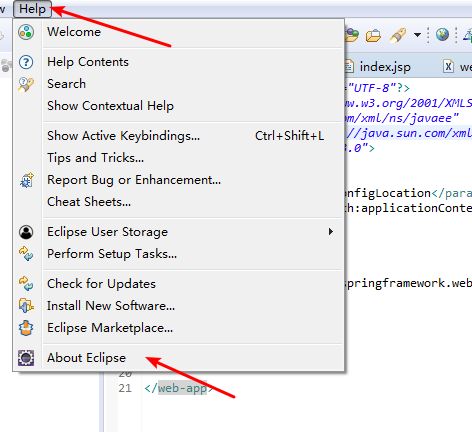Choose Report Bug or Enhancement

[178, 180]
